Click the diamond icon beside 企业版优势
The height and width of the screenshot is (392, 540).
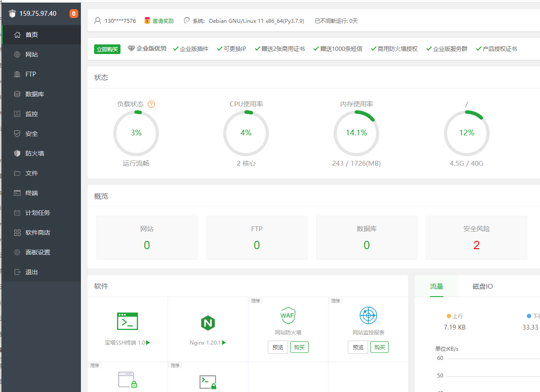pyautogui.click(x=131, y=48)
